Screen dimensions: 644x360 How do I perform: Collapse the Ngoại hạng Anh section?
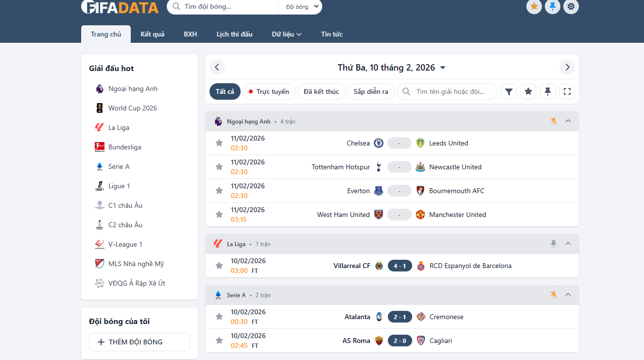[x=568, y=121]
